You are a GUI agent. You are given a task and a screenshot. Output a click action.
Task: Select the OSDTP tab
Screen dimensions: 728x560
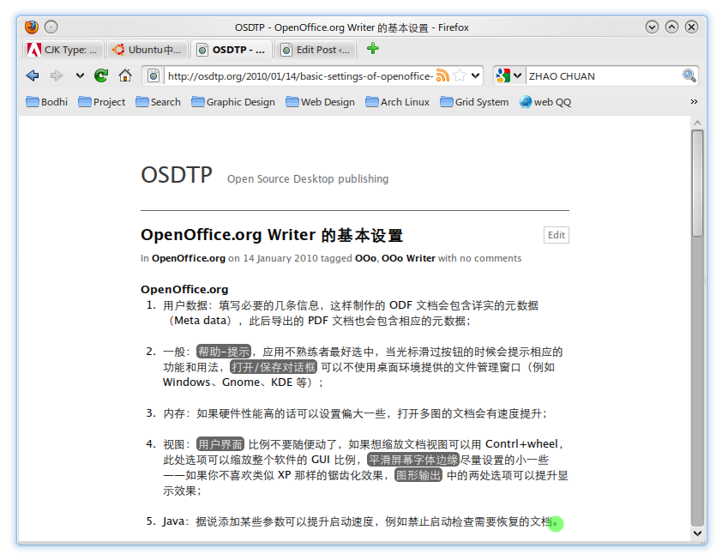232,50
